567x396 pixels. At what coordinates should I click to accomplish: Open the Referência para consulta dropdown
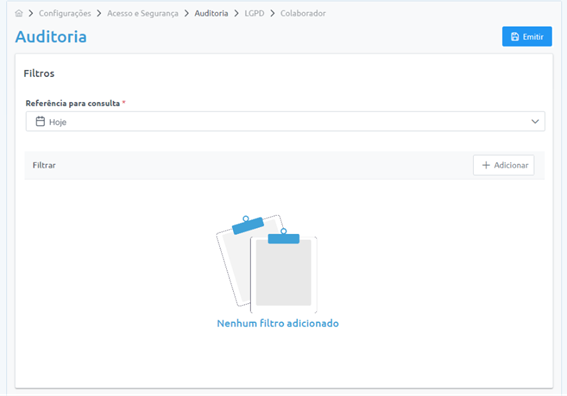pos(285,122)
